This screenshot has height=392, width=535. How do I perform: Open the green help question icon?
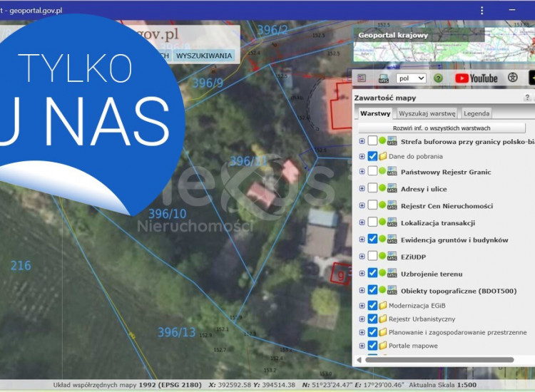438,78
